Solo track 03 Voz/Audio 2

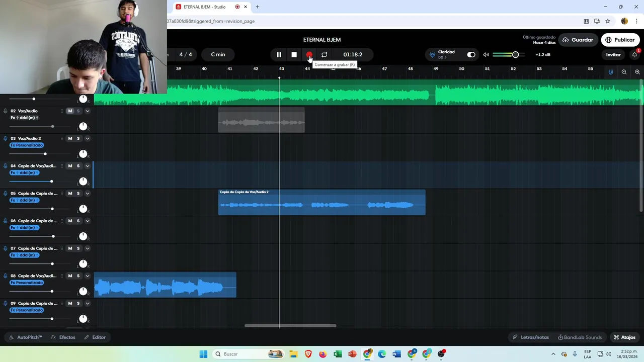tap(78, 138)
